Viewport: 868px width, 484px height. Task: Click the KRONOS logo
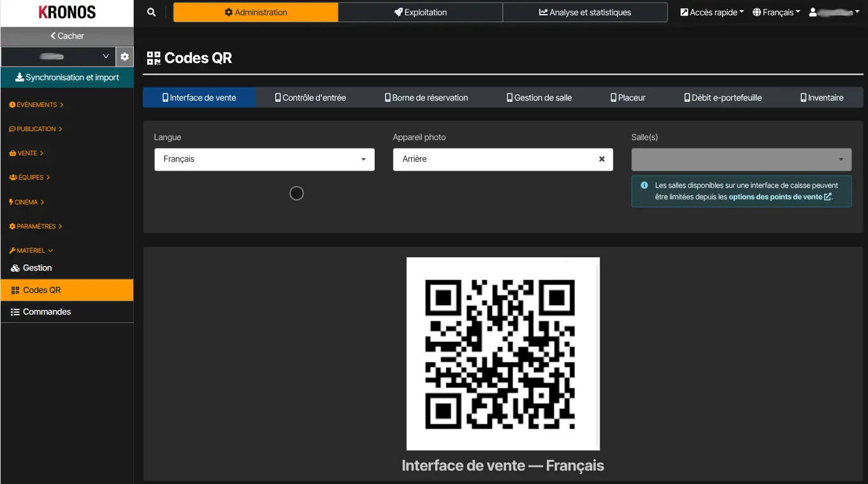pos(67,12)
